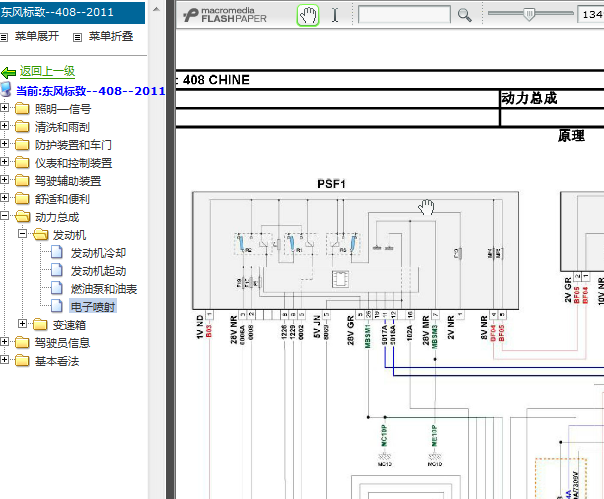Click the 返回上一级 link

click(x=47, y=71)
